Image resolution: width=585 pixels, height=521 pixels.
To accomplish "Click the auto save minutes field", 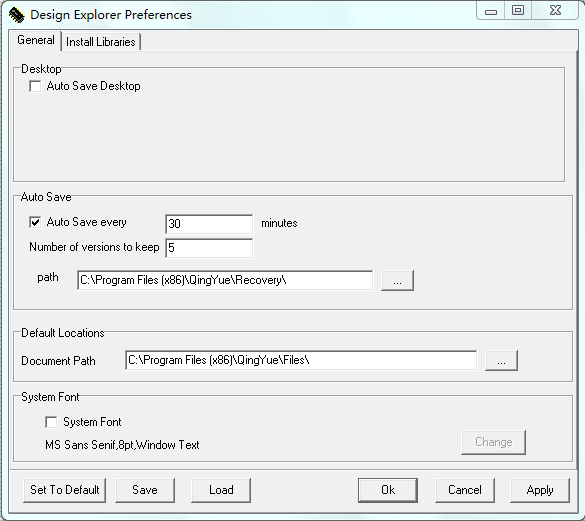I will (209, 224).
